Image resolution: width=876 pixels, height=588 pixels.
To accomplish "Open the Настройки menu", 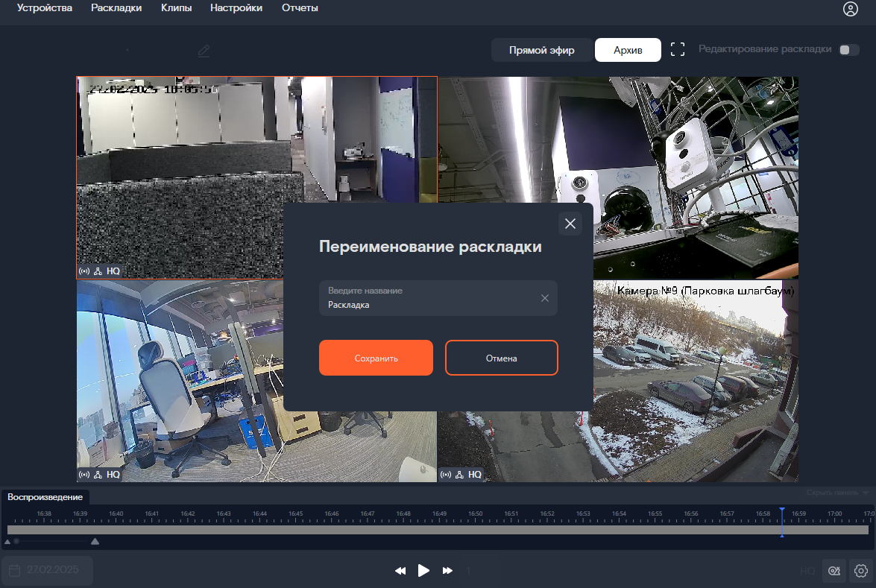I will [x=236, y=7].
